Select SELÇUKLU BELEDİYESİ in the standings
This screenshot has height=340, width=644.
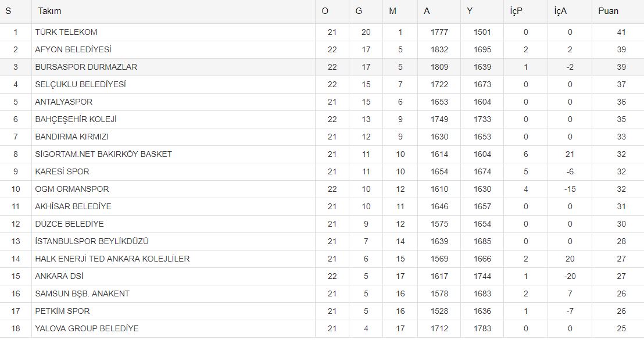coord(80,84)
